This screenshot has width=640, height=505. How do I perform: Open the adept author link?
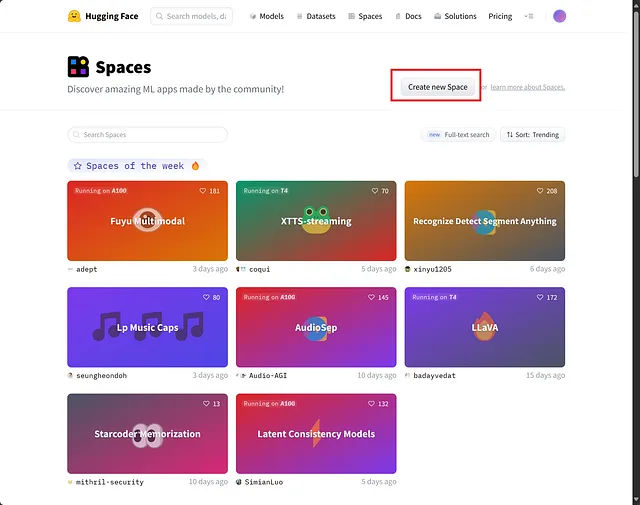click(x=87, y=269)
